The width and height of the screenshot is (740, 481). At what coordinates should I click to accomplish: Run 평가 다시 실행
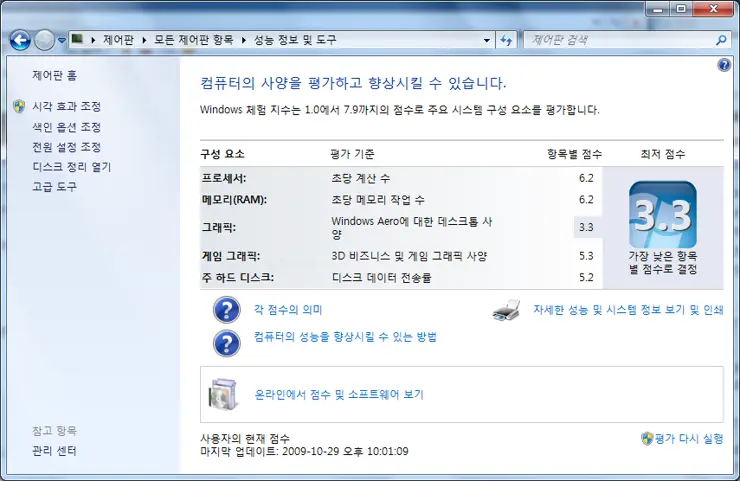(689, 439)
